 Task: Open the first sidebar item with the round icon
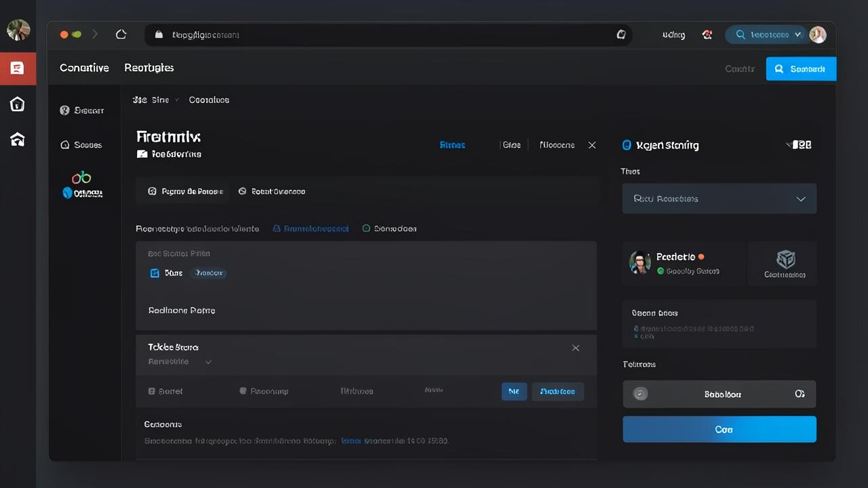(81, 110)
